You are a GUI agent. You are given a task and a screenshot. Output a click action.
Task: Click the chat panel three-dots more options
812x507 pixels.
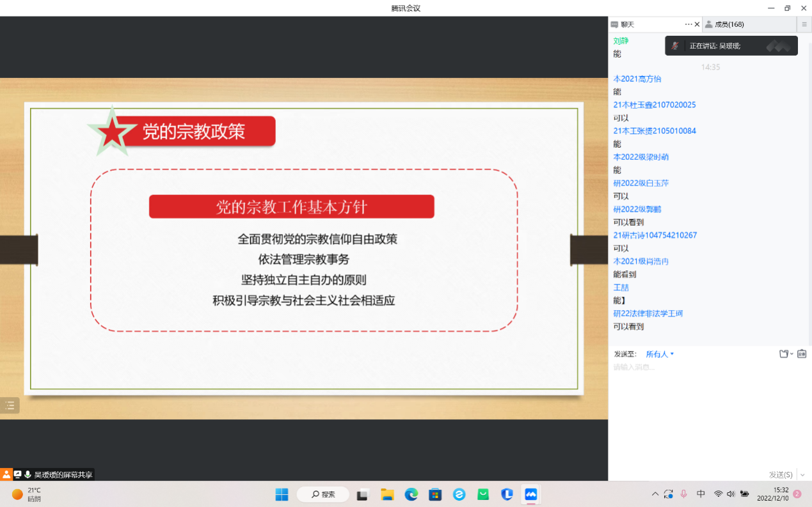(x=689, y=24)
